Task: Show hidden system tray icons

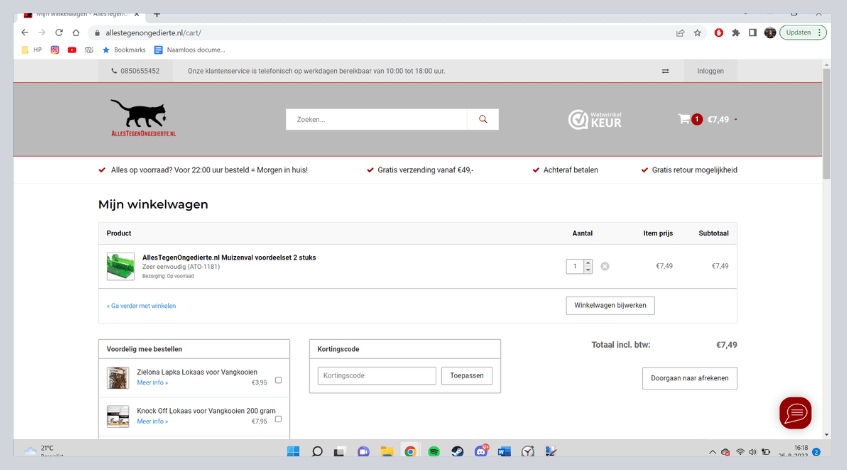Action: click(712, 452)
